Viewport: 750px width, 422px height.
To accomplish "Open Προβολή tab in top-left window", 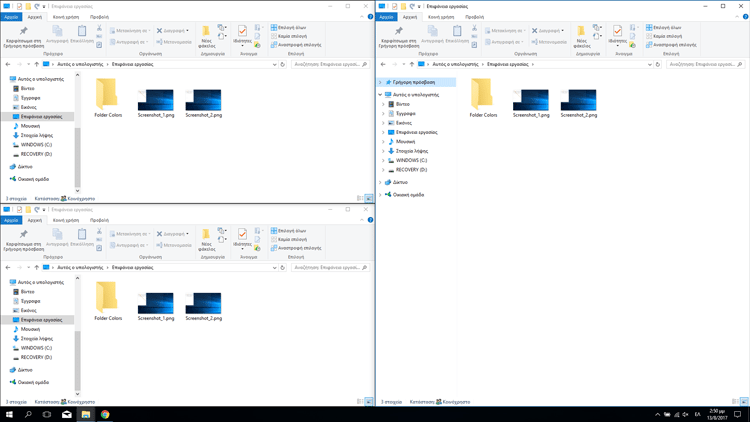I will click(x=99, y=17).
